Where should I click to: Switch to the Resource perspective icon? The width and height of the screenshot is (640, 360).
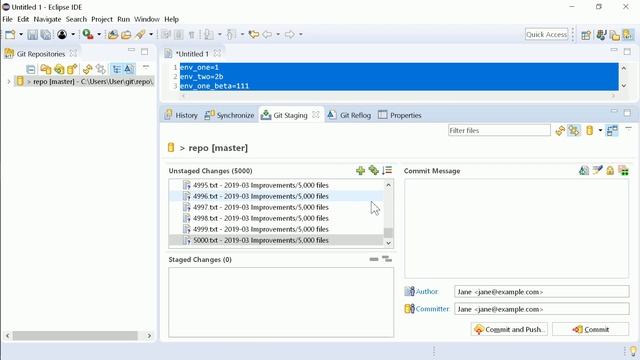(614, 35)
